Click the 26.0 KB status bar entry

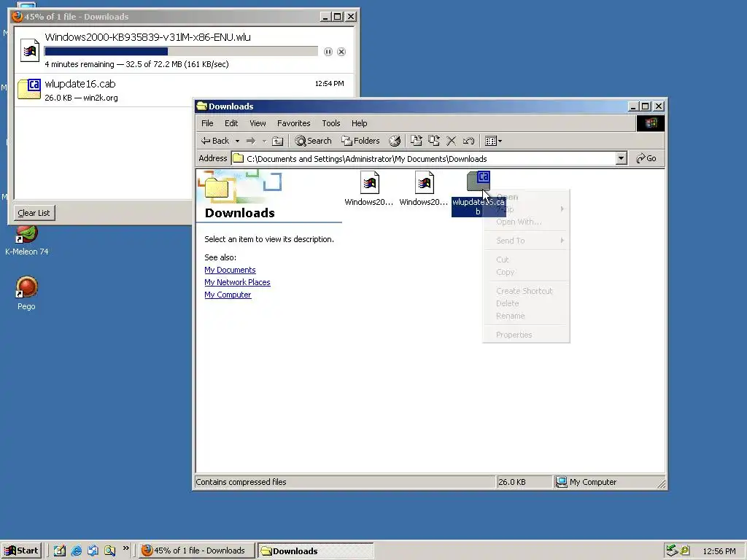(524, 482)
